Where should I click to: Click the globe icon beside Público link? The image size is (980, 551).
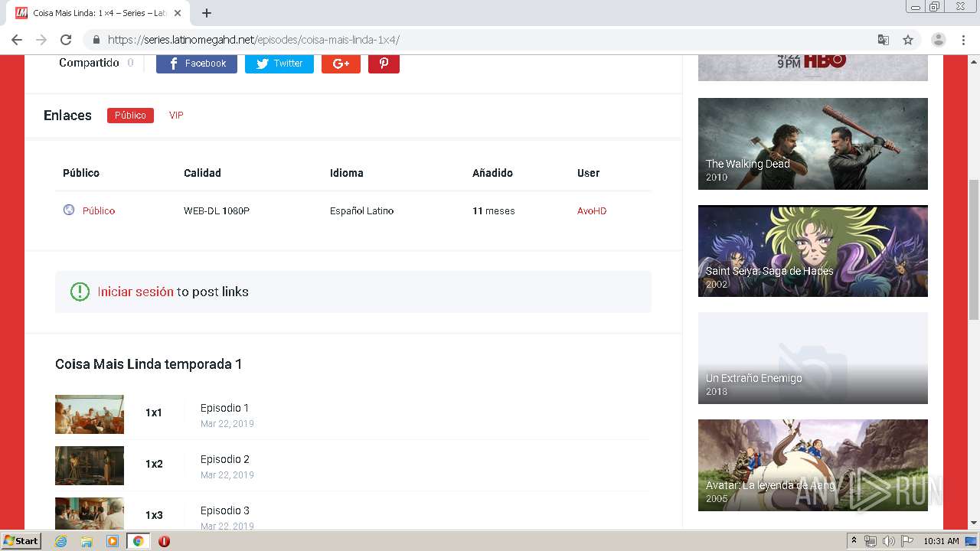pos(69,210)
